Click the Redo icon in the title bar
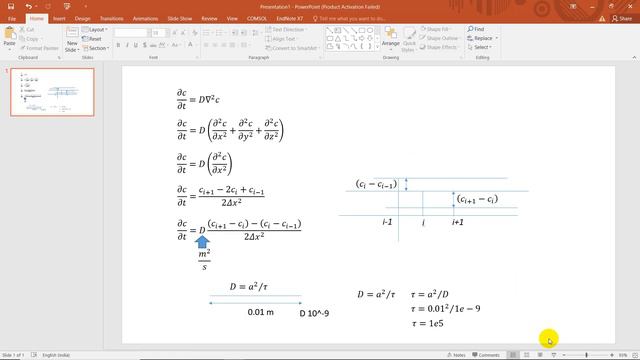The height and width of the screenshot is (360, 640). tap(48, 7)
